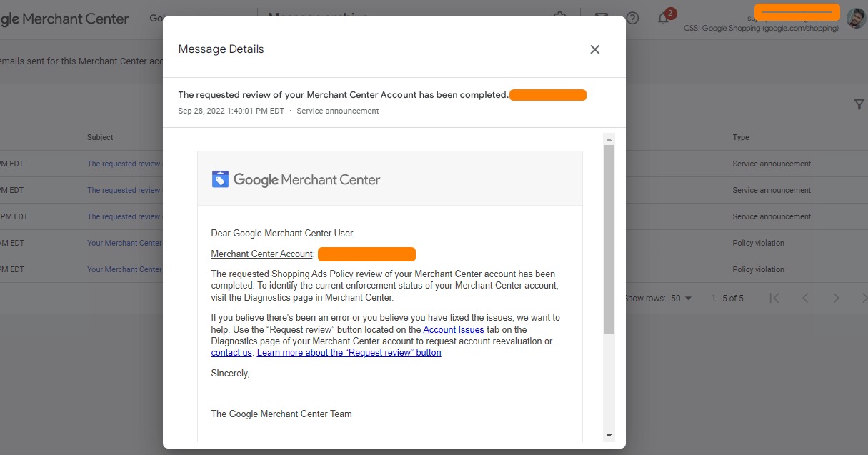Go to previous page of the message table
Screen dimensions: 868x455
[805, 298]
